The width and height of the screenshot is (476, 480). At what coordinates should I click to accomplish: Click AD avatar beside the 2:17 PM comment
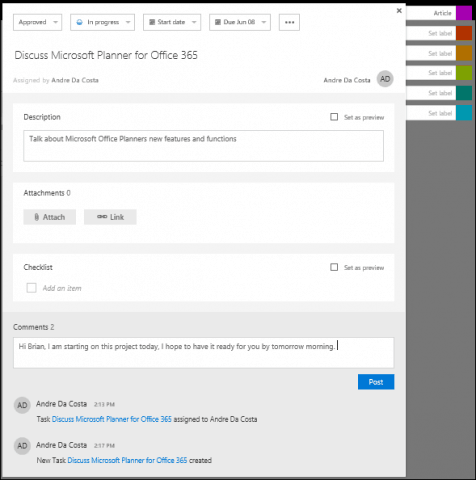point(22,446)
